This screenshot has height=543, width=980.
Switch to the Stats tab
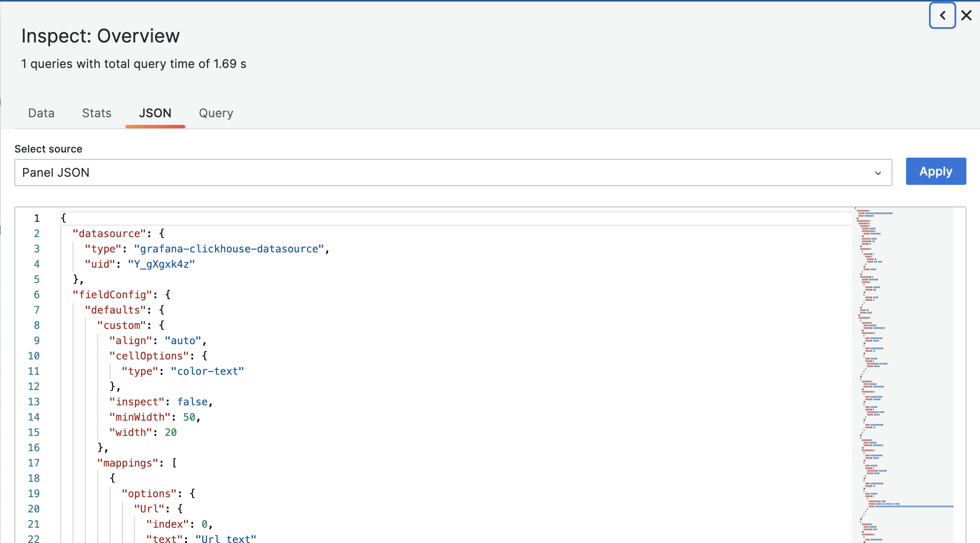(x=96, y=113)
